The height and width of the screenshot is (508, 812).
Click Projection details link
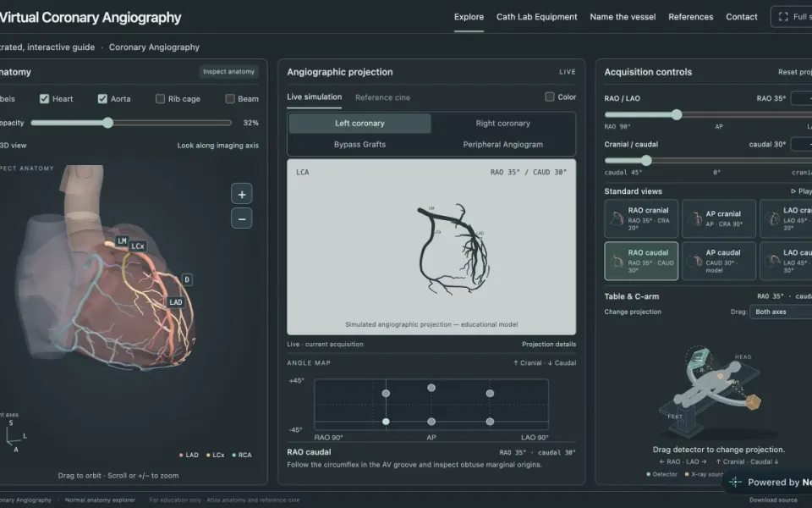coord(549,345)
